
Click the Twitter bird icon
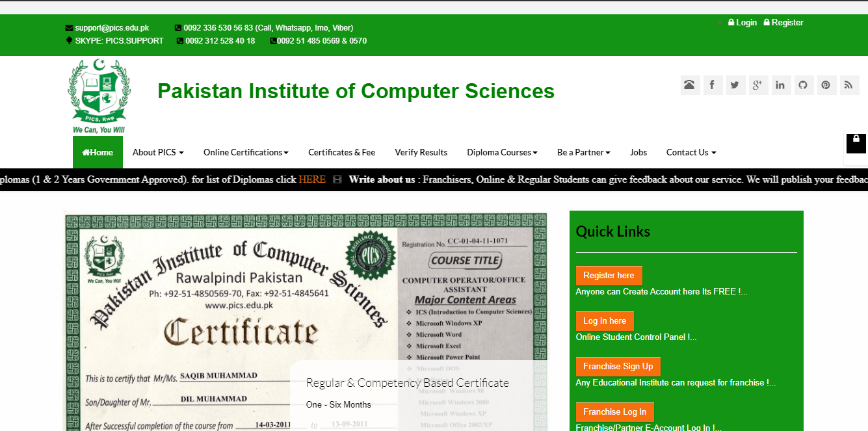click(735, 85)
